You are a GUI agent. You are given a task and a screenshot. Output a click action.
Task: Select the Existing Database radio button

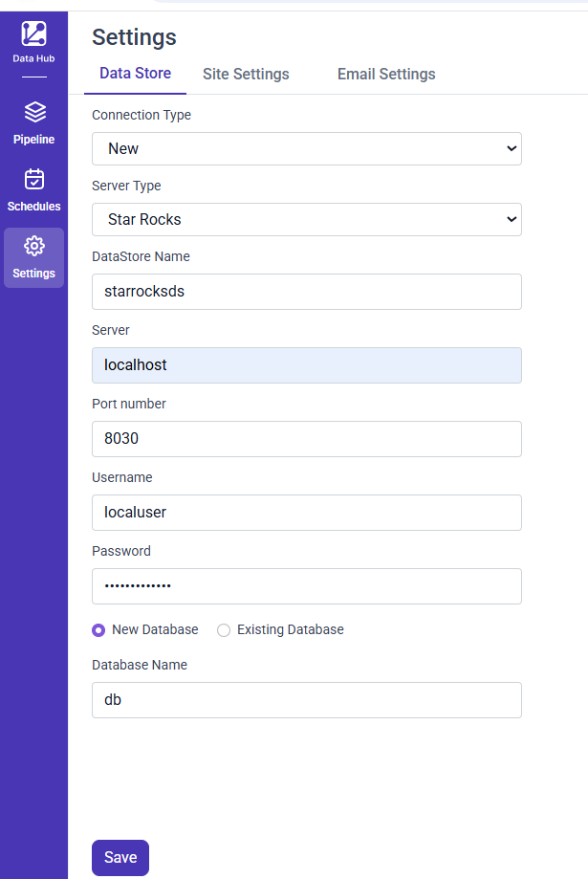[224, 630]
